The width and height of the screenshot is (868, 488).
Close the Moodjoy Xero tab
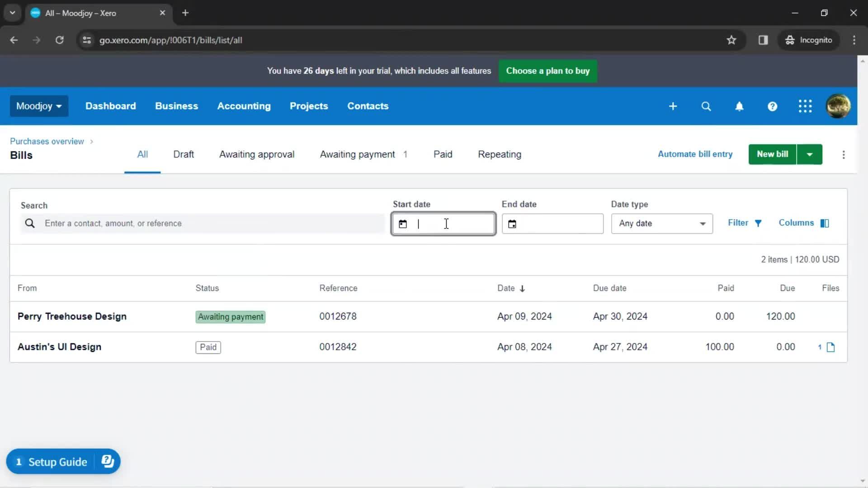[x=162, y=13]
